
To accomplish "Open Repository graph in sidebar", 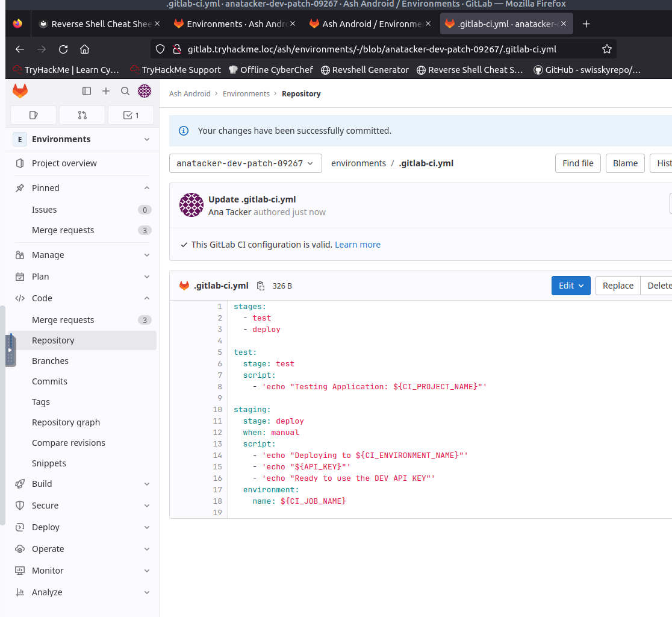I will pos(83,422).
